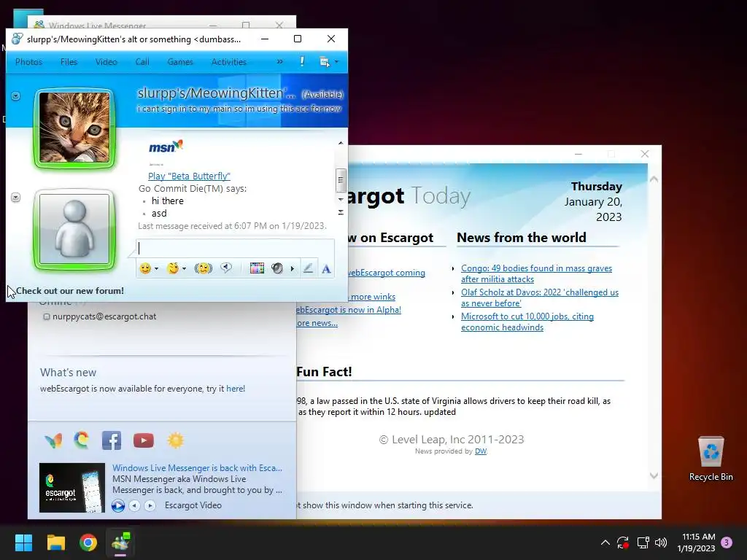The image size is (747, 560).
Task: Open the notification count badge
Action: 727,542
